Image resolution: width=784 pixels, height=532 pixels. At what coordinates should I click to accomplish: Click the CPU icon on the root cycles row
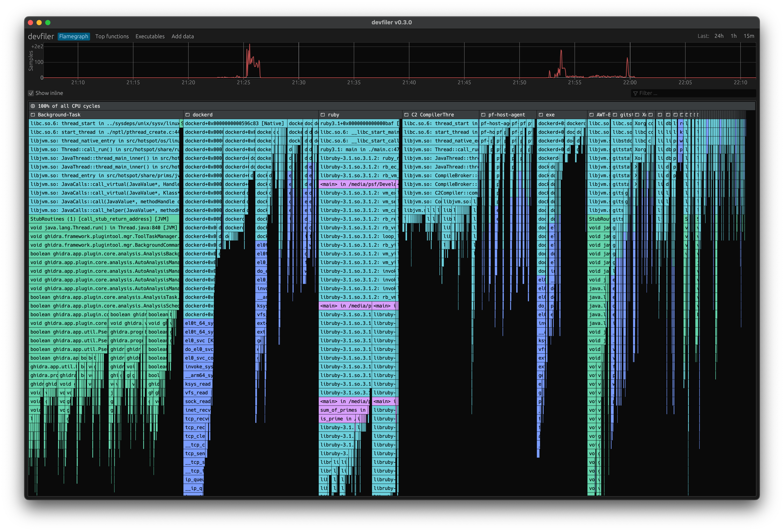pyautogui.click(x=33, y=106)
